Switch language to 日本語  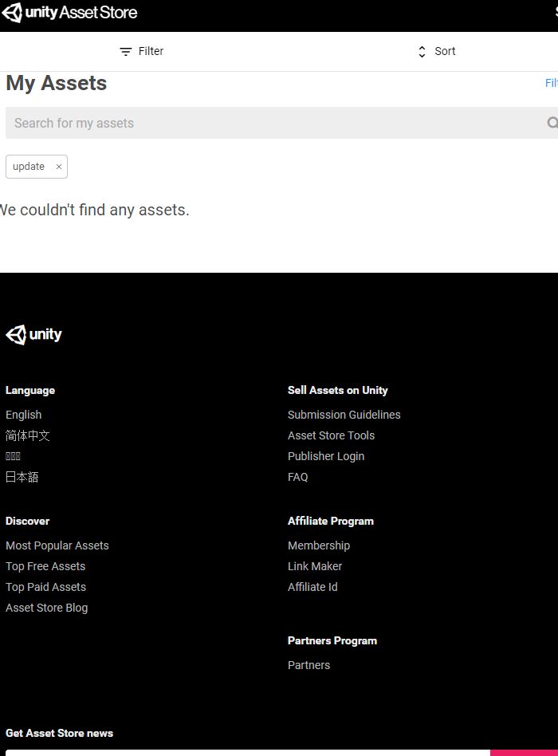coord(22,477)
